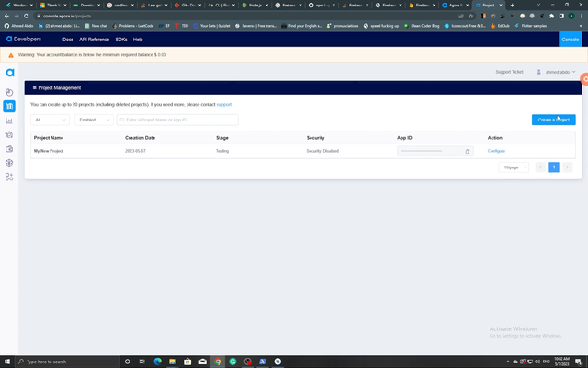Switch to the Agora browser tab
This screenshot has height=368, width=588.
456,6
